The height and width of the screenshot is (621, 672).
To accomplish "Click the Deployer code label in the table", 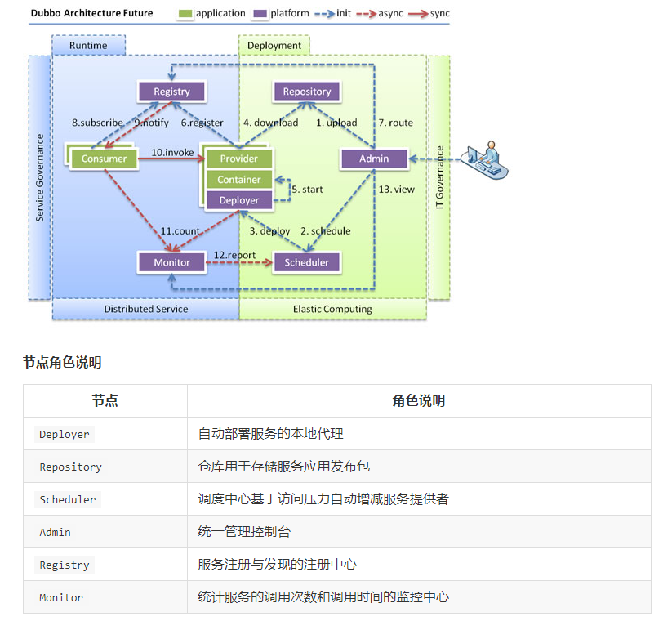I will [65, 435].
